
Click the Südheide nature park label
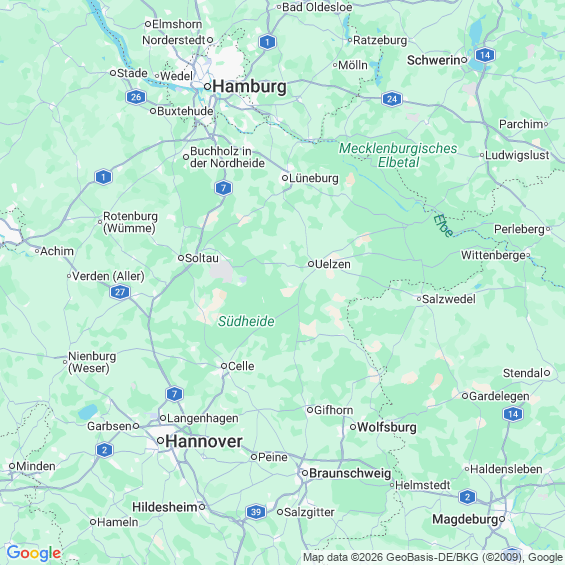[x=246, y=321]
